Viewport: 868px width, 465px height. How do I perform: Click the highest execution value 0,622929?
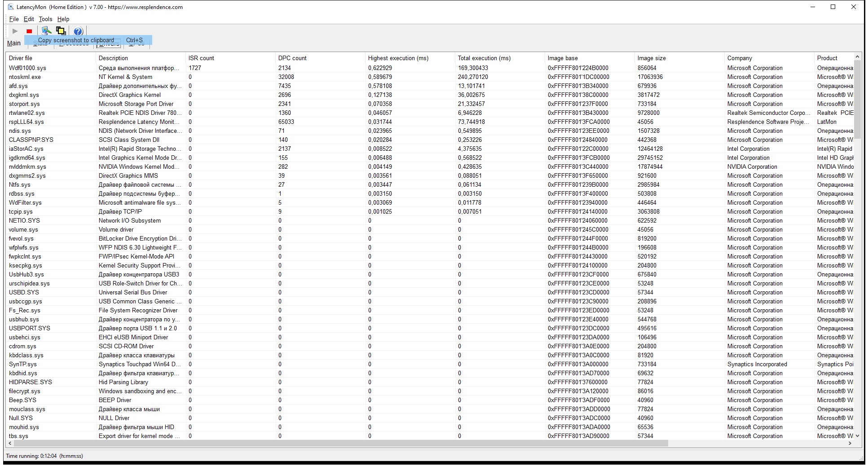click(x=380, y=68)
